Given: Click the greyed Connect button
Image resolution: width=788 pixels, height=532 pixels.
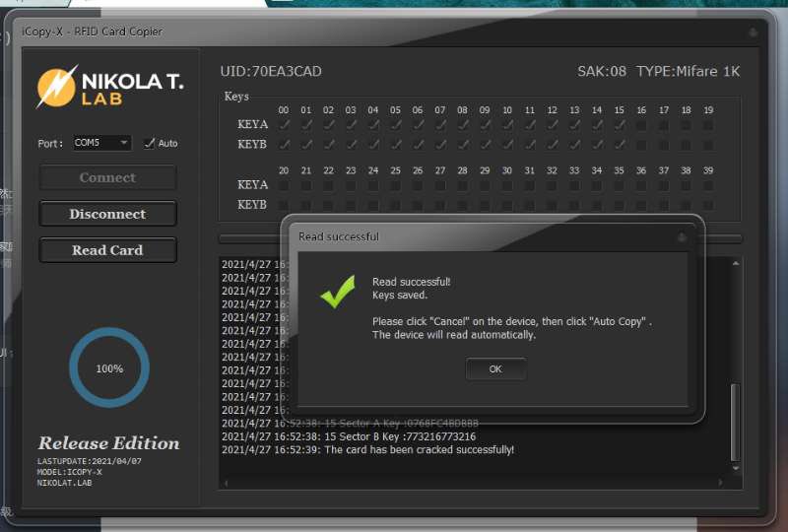Looking at the screenshot, I should 107,177.
